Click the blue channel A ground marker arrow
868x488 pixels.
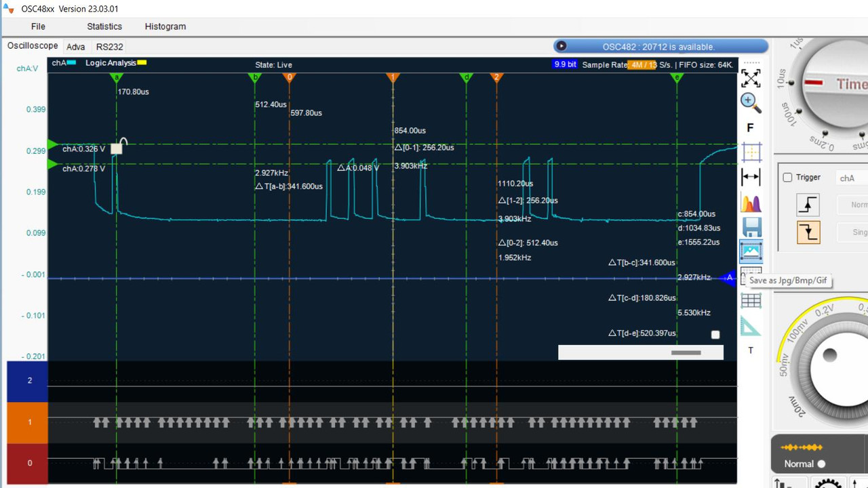tap(729, 278)
